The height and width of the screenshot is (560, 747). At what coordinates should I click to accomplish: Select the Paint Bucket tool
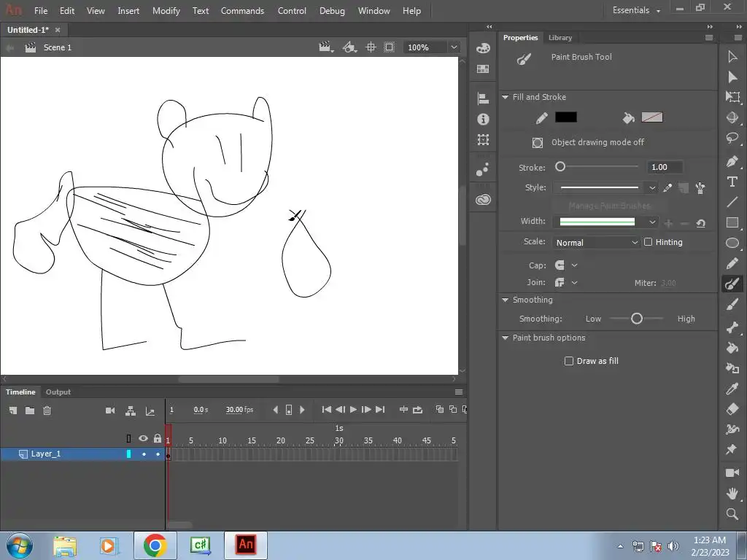[732, 348]
